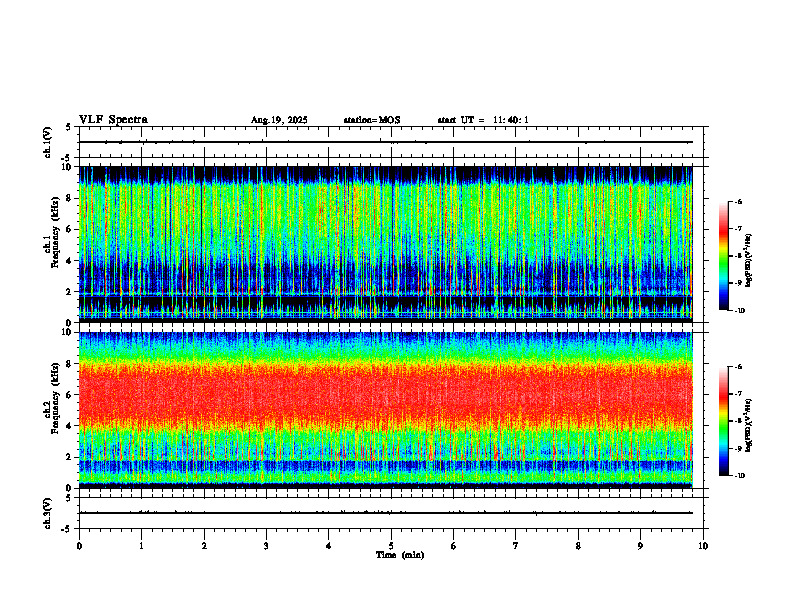Viewport: 792px width, 612px height.
Task: Click the "8" kHz tick on ch.2 axis
Action: pyautogui.click(x=70, y=364)
